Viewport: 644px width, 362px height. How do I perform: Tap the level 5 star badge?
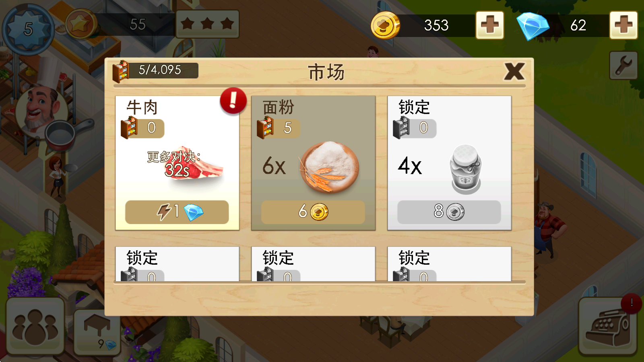coord(28,29)
